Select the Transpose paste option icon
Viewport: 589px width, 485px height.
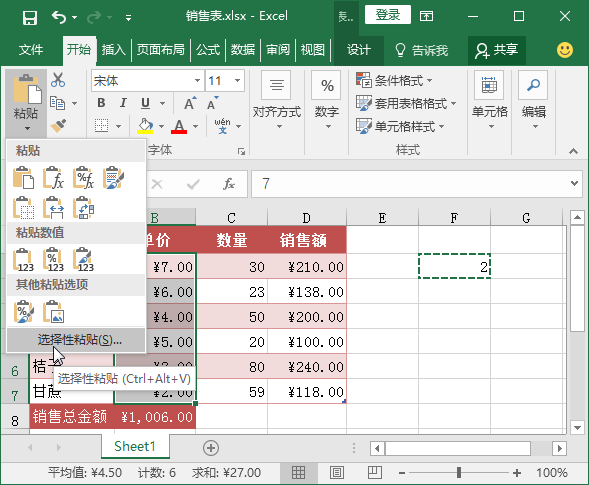83,207
